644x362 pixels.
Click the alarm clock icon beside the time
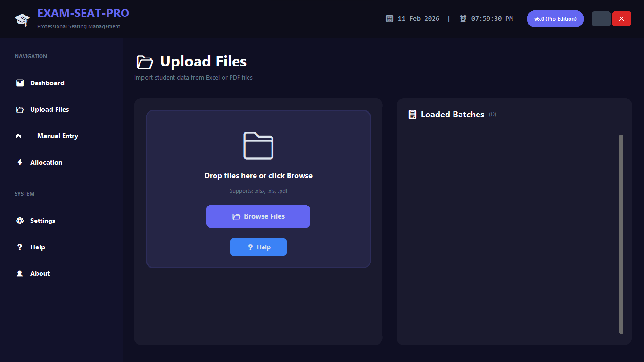click(x=463, y=19)
